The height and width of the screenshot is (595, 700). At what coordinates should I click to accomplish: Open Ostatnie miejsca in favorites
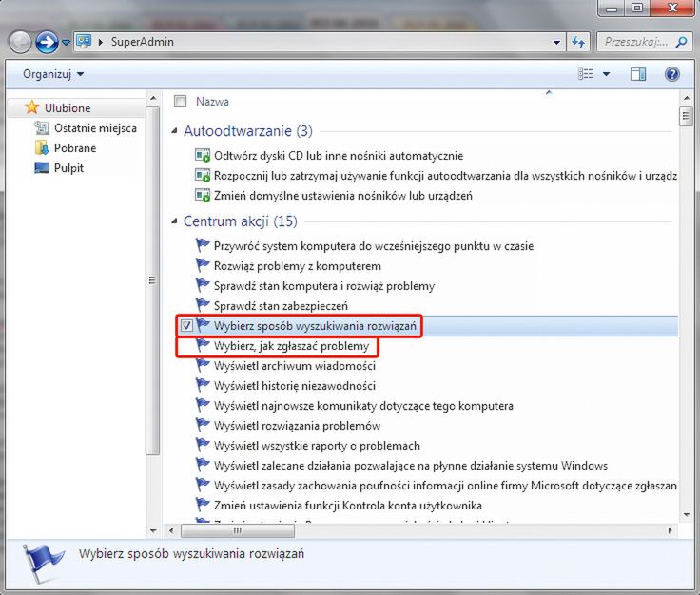pos(95,128)
